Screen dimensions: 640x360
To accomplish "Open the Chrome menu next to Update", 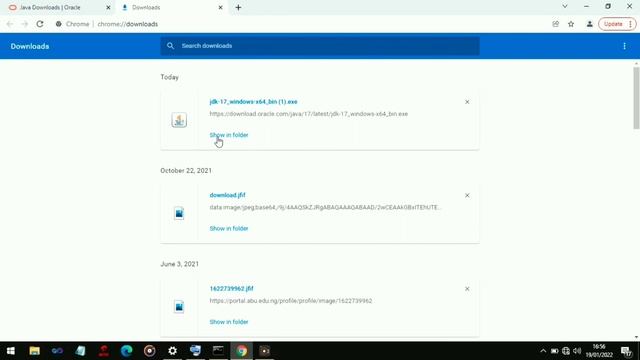I will coord(631,24).
